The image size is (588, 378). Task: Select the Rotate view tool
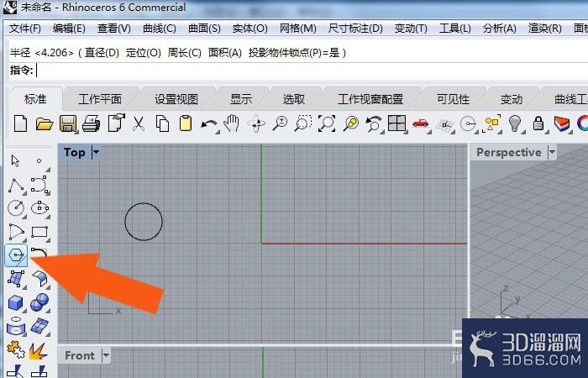click(x=256, y=123)
